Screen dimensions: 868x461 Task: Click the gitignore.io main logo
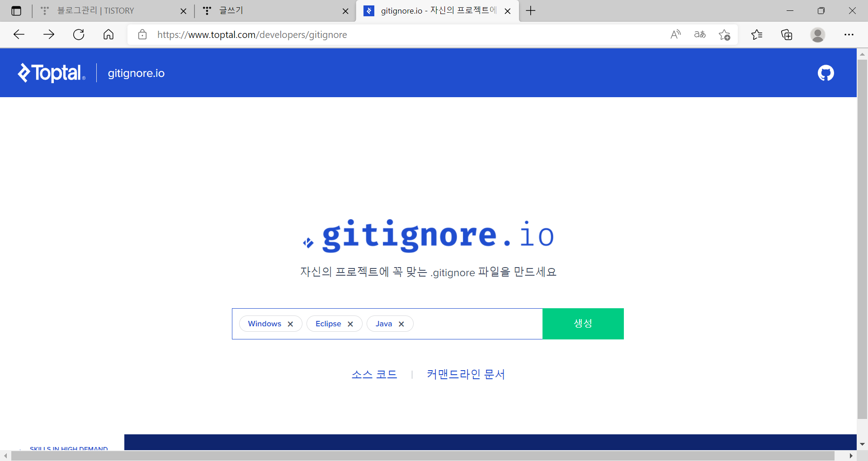(x=428, y=235)
